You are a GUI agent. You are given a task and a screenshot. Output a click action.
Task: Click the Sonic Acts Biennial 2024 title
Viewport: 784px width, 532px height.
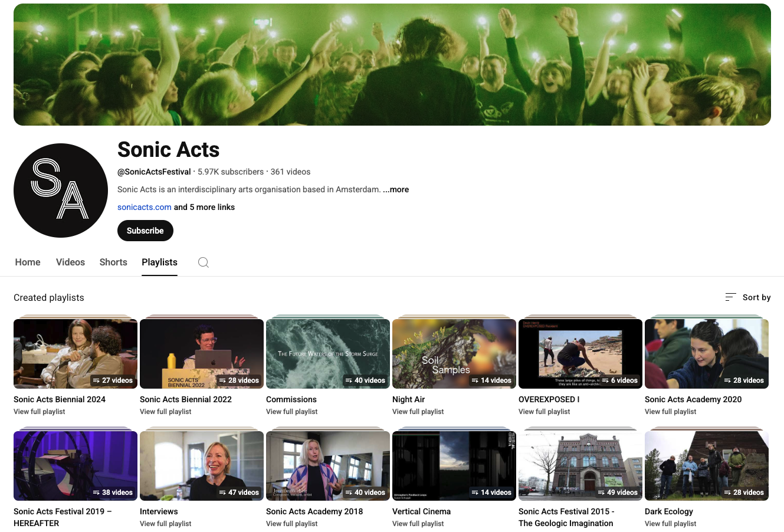pyautogui.click(x=60, y=399)
